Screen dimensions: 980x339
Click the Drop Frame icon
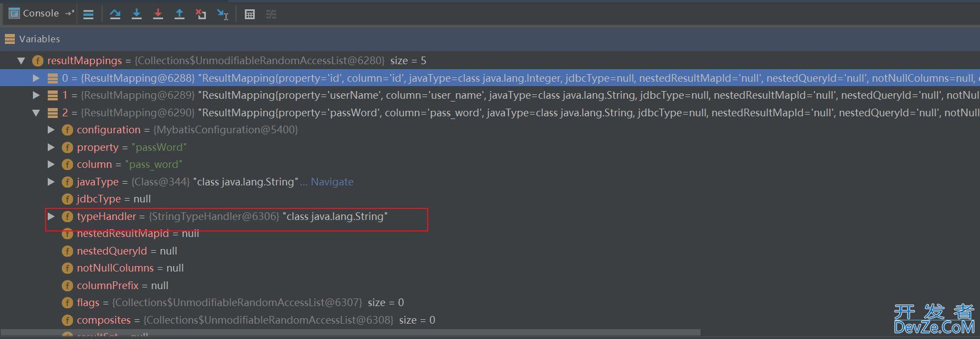point(201,14)
